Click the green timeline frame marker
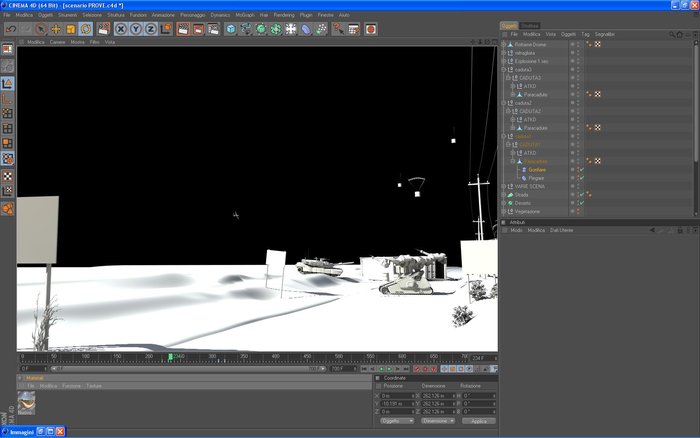This screenshot has width=700, height=438. (171, 357)
